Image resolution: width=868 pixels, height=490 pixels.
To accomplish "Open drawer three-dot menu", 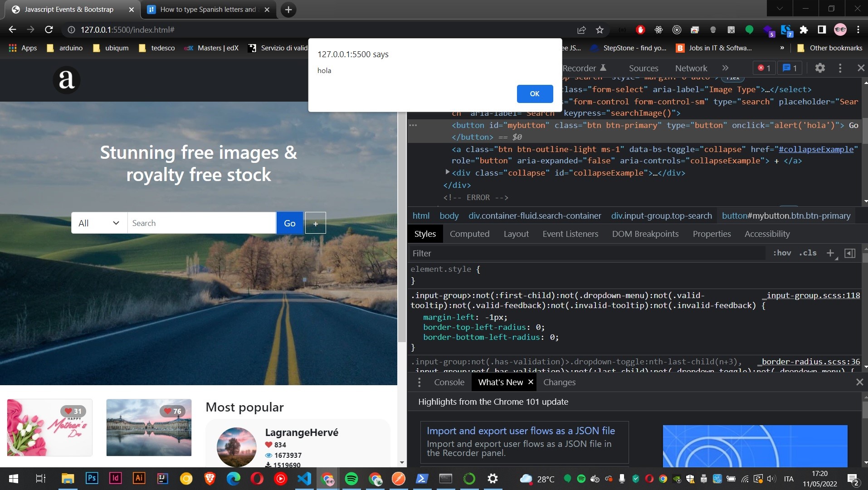I will pyautogui.click(x=419, y=382).
